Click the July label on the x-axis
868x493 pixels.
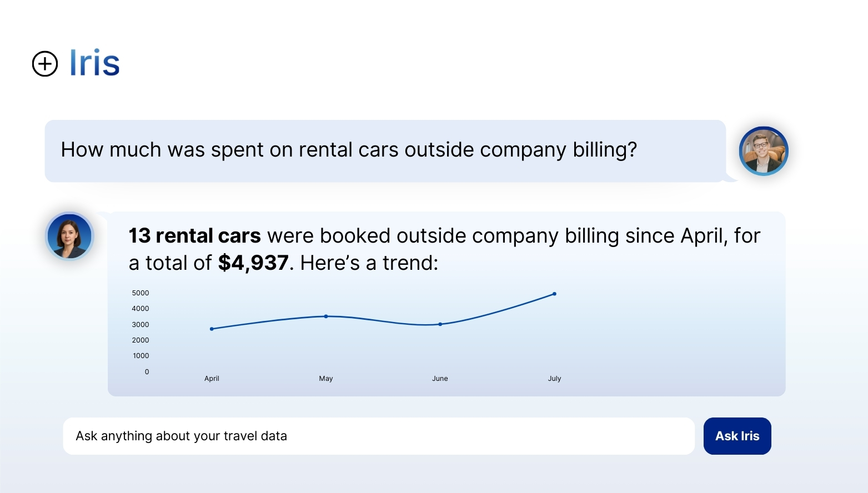coord(554,379)
